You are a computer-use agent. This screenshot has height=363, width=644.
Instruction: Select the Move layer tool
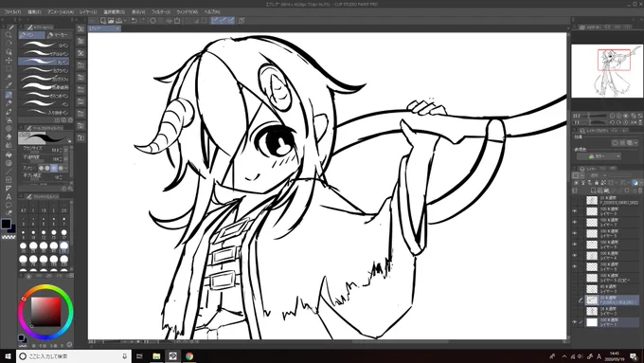pos(9,61)
